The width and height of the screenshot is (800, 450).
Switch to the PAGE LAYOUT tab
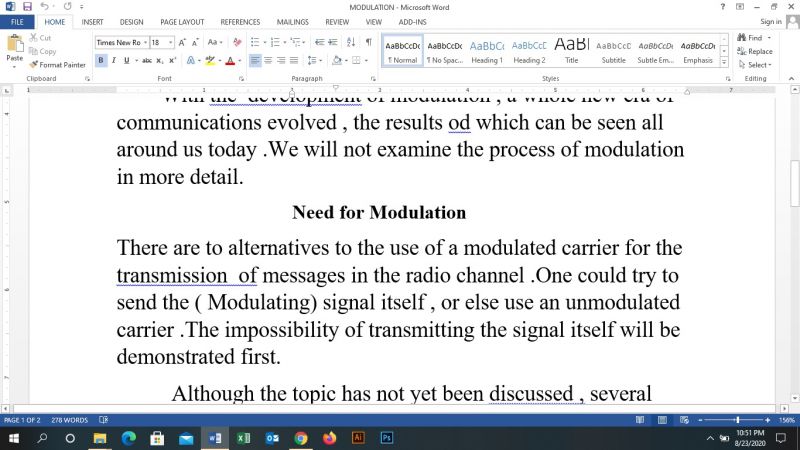182,21
